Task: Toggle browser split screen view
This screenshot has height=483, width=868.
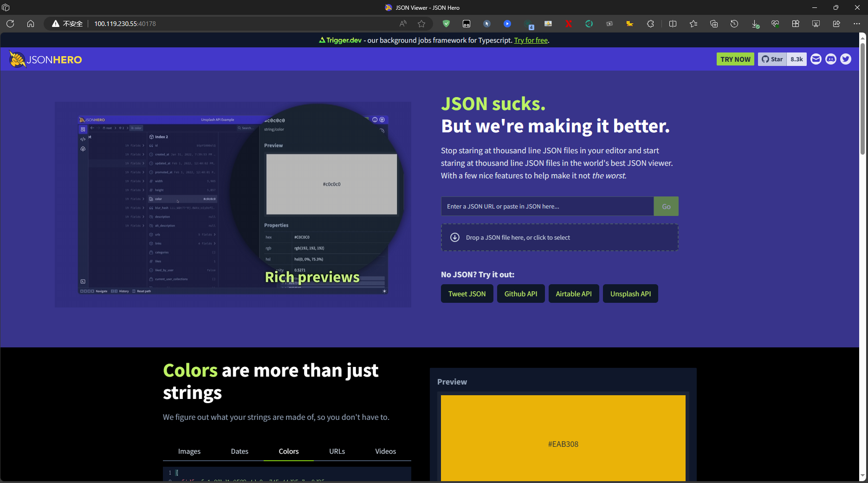Action: click(673, 24)
